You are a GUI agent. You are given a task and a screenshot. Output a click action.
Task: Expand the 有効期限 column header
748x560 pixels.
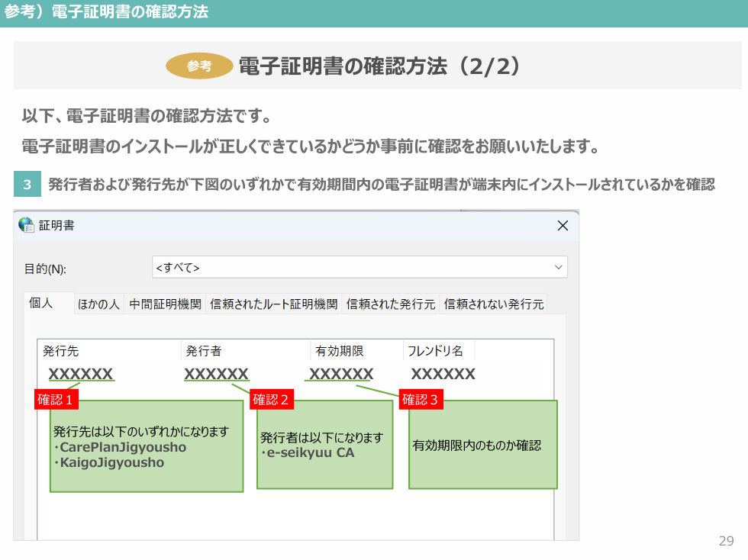[339, 350]
